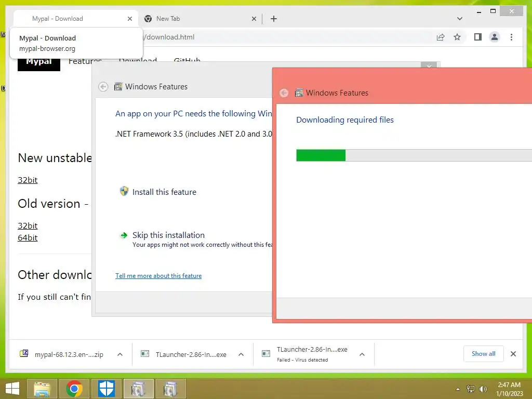This screenshot has width=532, height=399.
Task: Show hidden system tray icons
Action: [458, 389]
